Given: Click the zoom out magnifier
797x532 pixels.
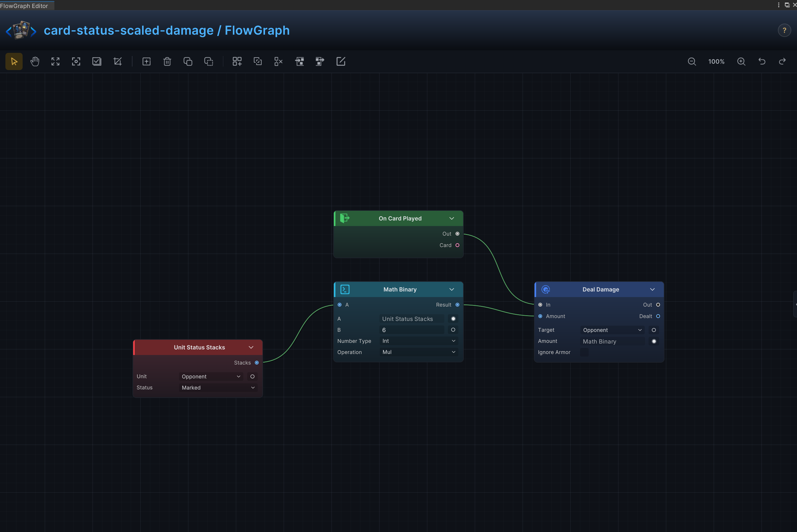Looking at the screenshot, I should pyautogui.click(x=692, y=61).
